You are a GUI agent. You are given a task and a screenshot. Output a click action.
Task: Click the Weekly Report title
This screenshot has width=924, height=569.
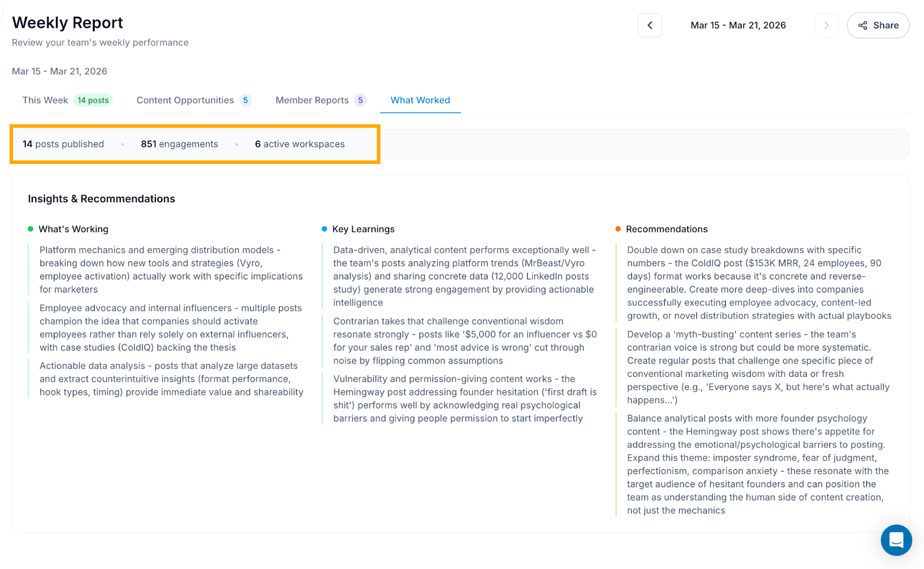point(68,23)
